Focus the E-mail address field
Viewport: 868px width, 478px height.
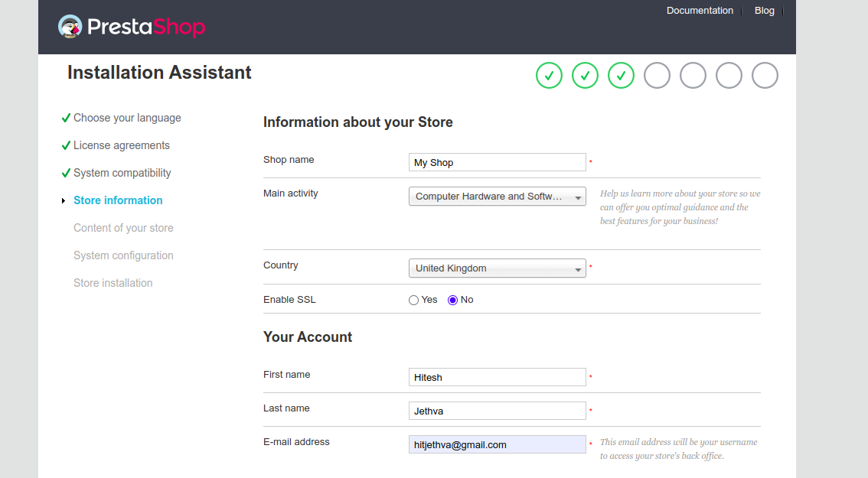[x=497, y=444]
